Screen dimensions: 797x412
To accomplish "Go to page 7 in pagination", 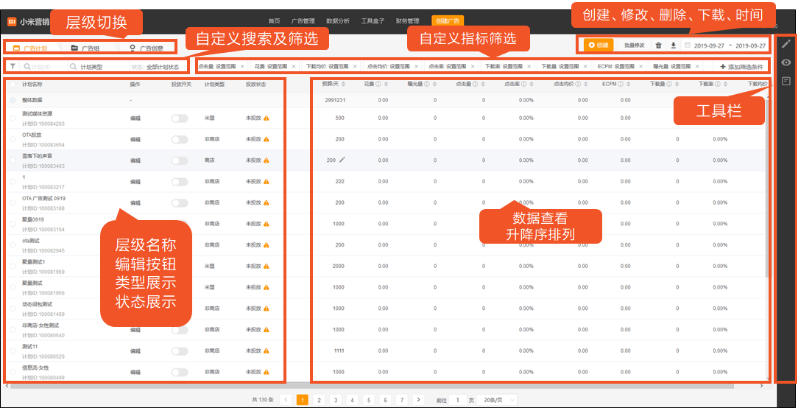I will (402, 400).
